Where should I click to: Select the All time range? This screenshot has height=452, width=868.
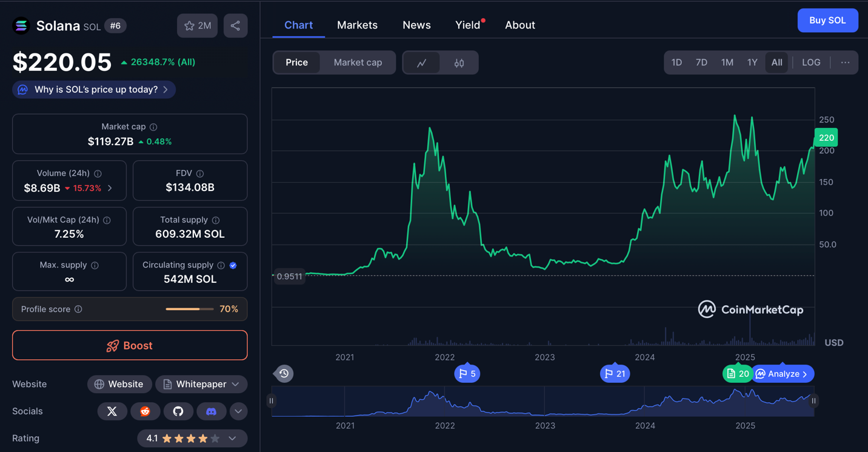[776, 62]
